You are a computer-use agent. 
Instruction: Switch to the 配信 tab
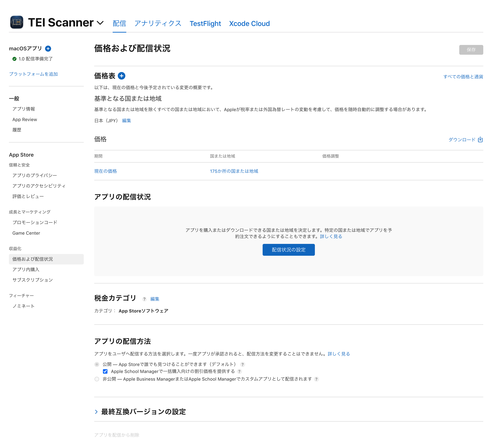[119, 24]
